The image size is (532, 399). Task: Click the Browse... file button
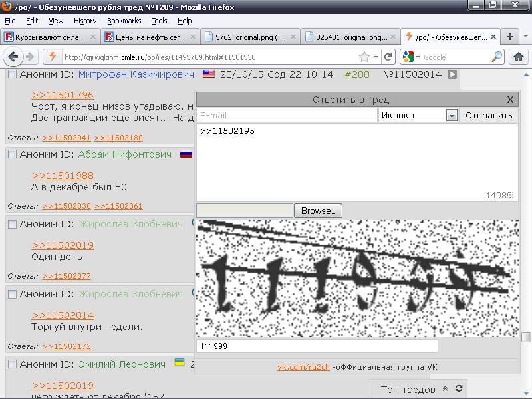coord(318,211)
